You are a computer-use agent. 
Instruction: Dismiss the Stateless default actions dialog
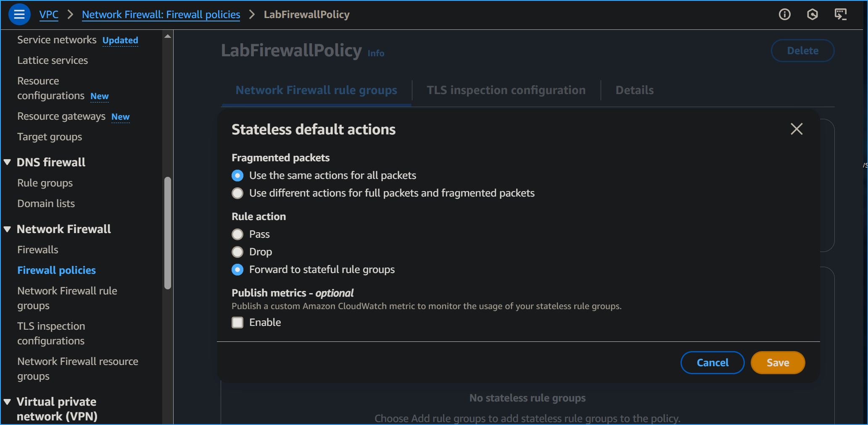click(797, 129)
